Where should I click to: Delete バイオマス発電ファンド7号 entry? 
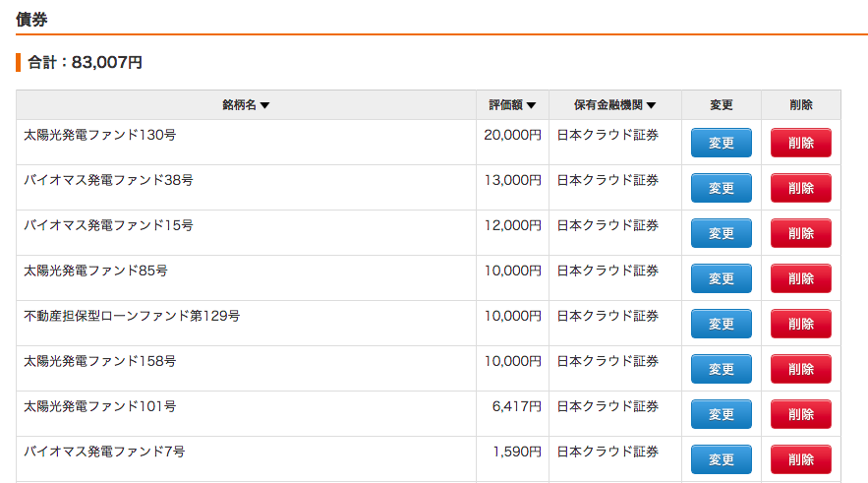(x=801, y=459)
